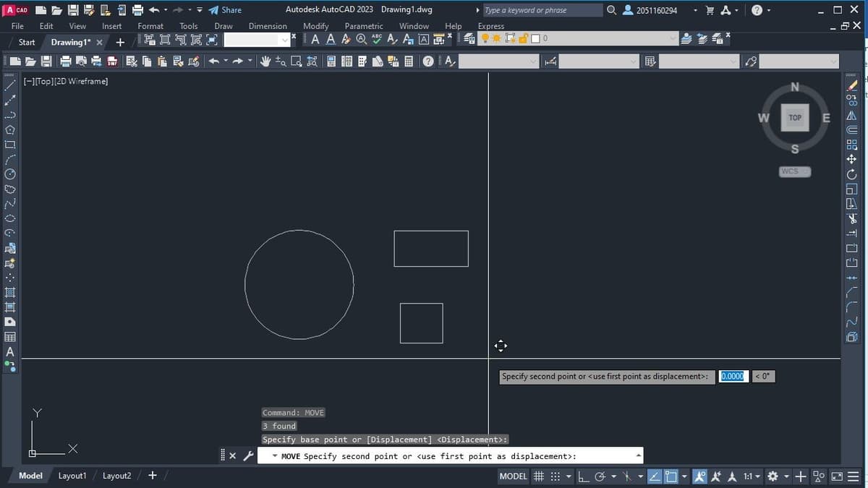
Task: Select the Erase tool in Modify toolbar
Action: [851, 86]
